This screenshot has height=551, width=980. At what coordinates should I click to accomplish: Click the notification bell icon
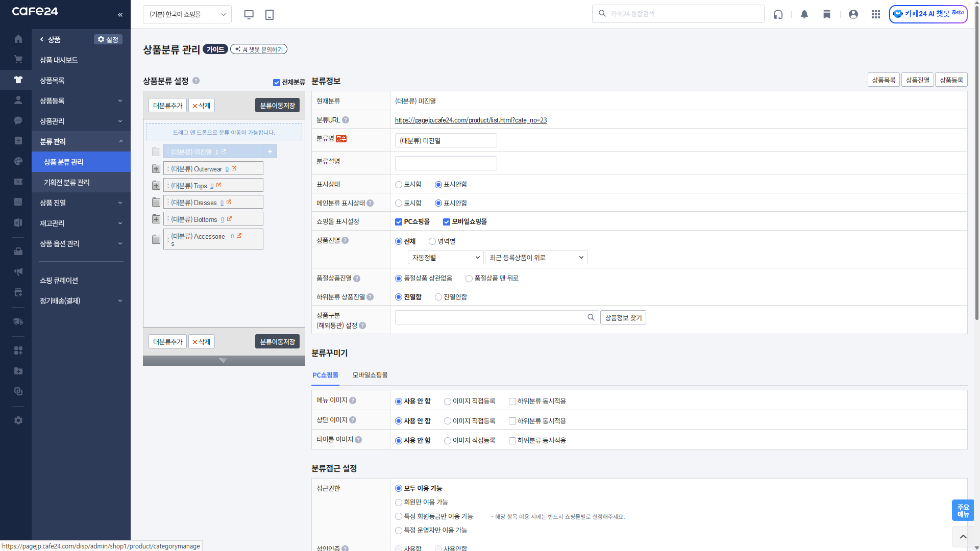804,14
